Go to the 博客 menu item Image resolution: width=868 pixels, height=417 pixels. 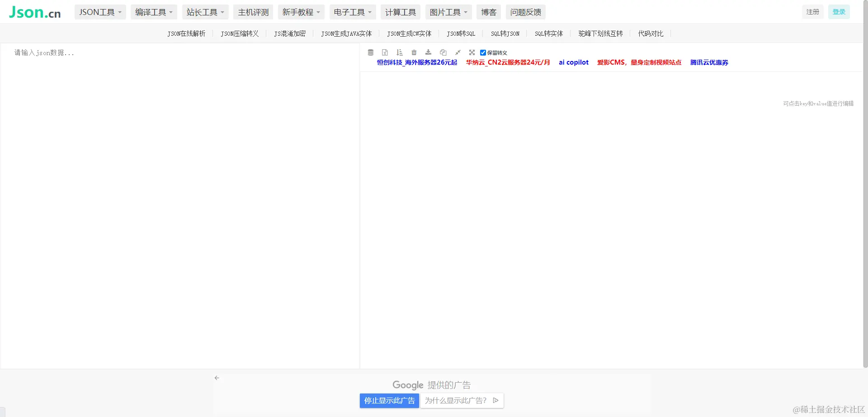tap(489, 12)
